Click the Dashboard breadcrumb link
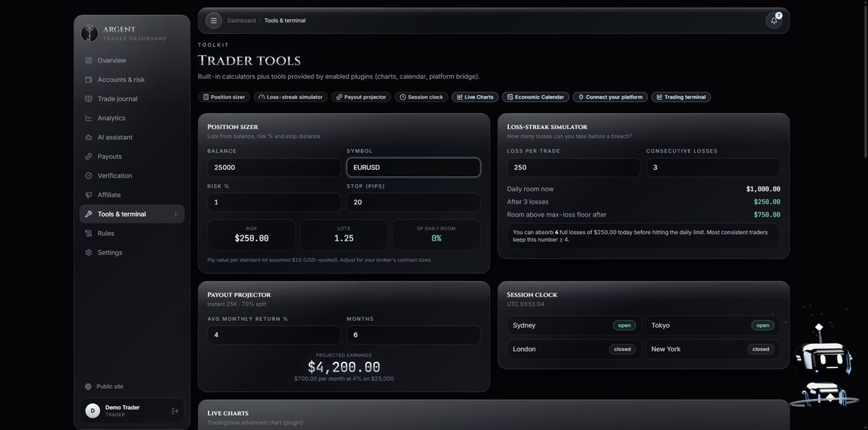868x430 pixels. point(241,20)
